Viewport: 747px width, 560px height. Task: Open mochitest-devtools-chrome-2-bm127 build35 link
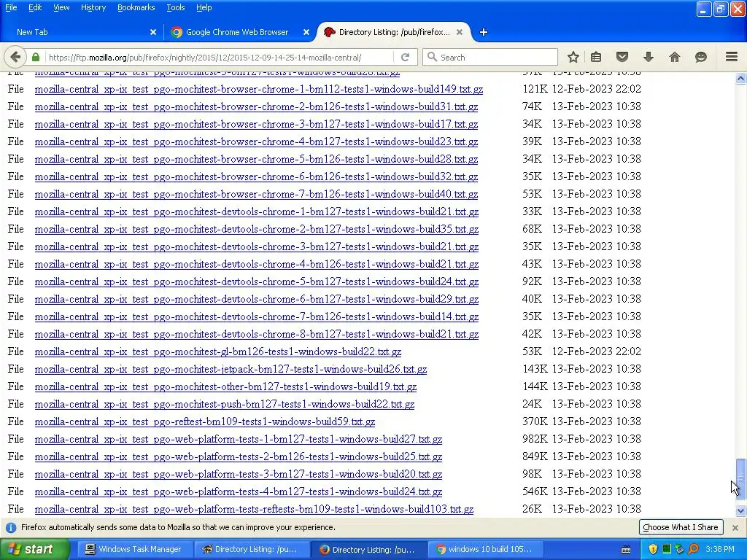coord(257,229)
